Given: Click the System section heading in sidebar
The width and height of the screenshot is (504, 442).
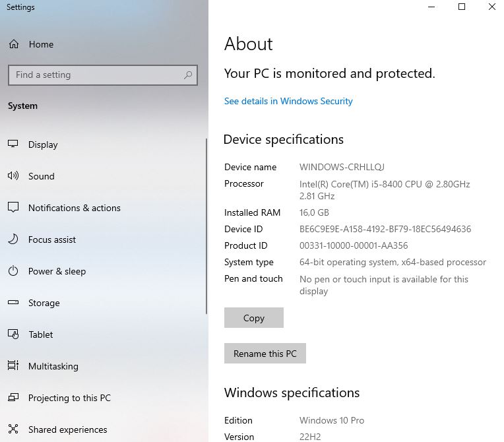Looking at the screenshot, I should point(22,106).
